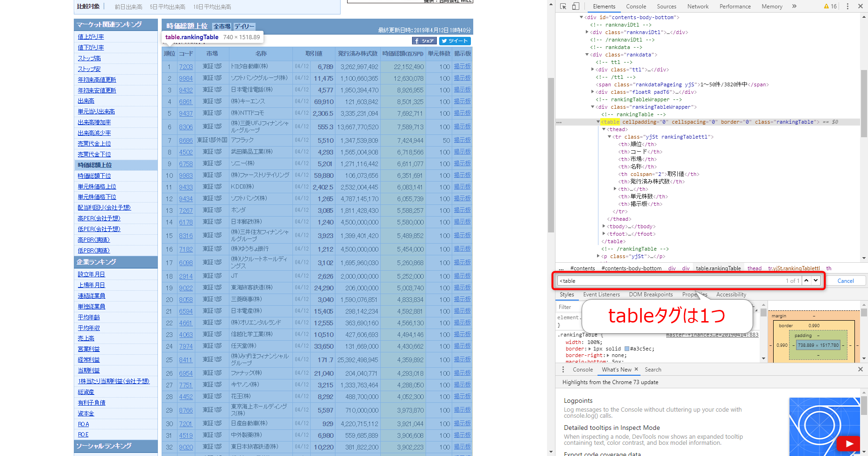Open stock code 9984 link
This screenshot has height=456, width=868.
(186, 78)
